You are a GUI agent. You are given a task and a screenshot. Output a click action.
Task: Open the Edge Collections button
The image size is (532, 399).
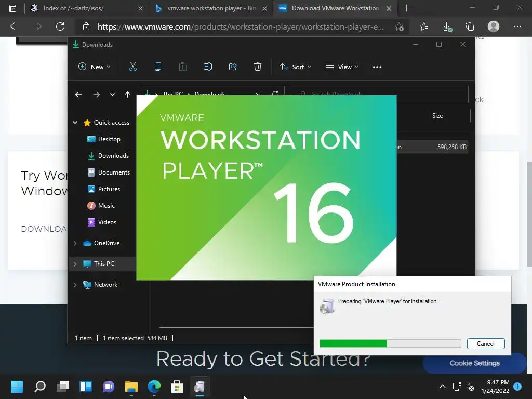tap(470, 26)
